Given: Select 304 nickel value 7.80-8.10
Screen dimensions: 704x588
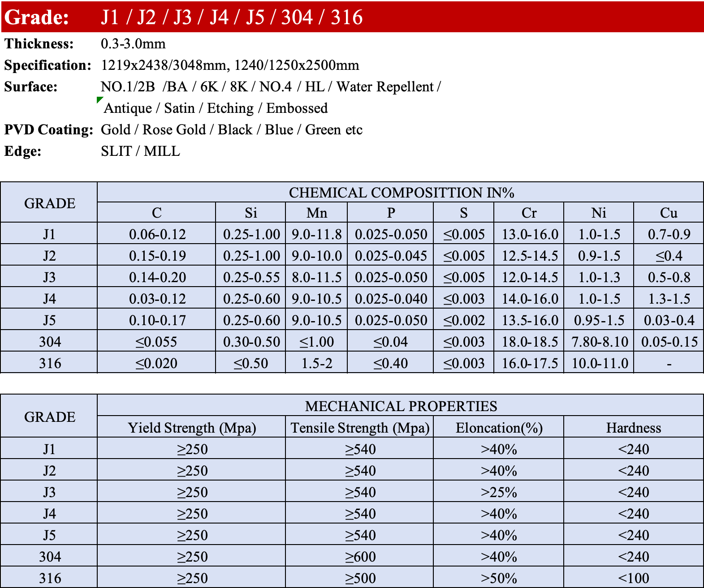Looking at the screenshot, I should click(599, 342).
